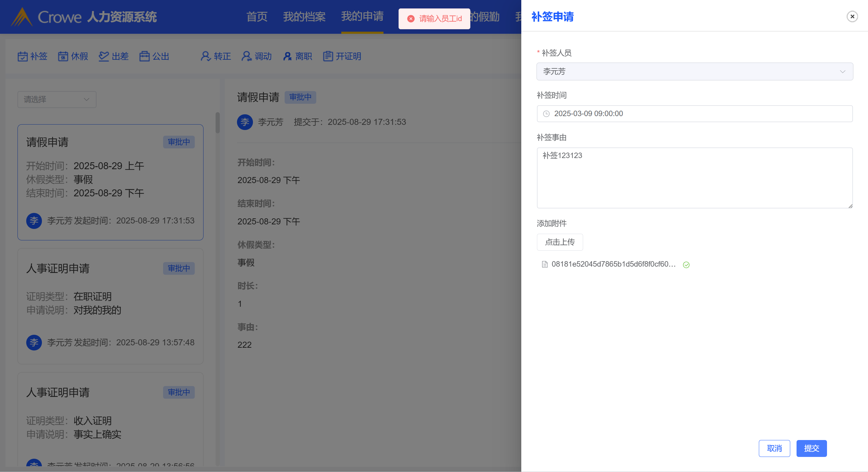Image resolution: width=868 pixels, height=472 pixels.
Task: Switch to 我的档案 tab
Action: tap(304, 17)
